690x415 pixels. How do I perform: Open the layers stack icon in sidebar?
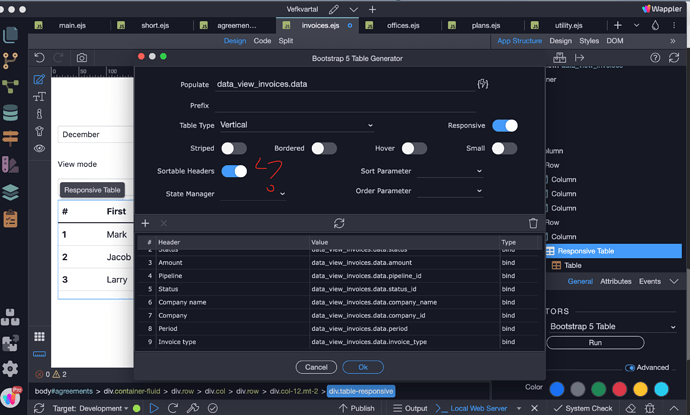11,192
